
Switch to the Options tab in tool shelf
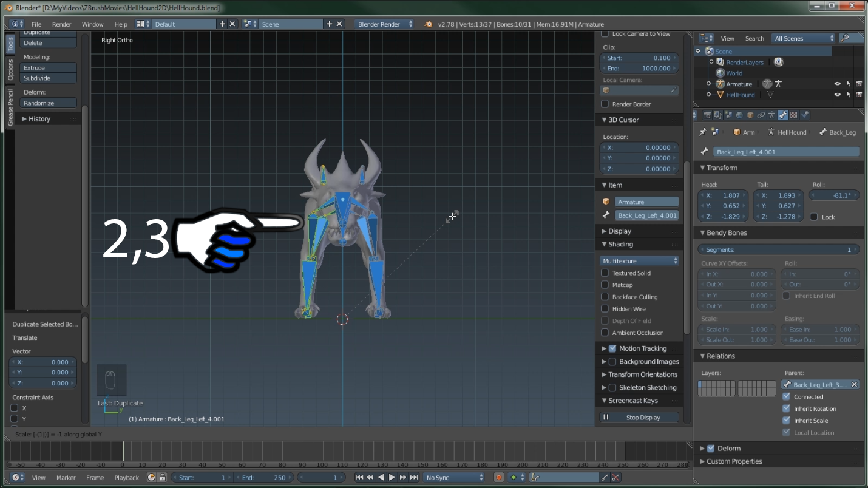(10, 70)
